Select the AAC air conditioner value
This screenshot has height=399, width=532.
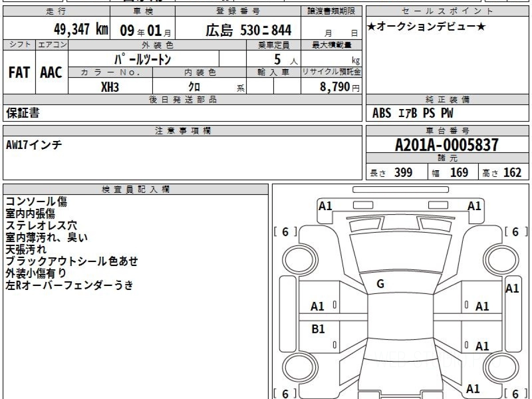[51, 72]
